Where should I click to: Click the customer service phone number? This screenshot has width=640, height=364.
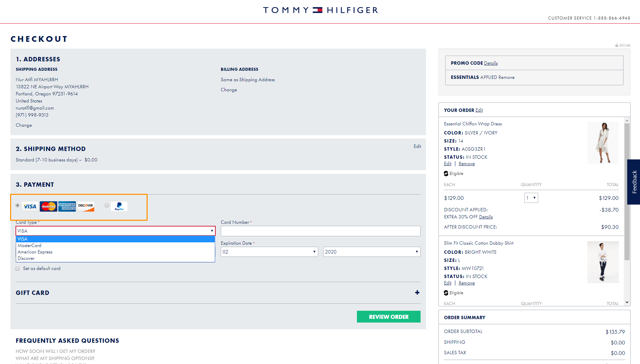(x=612, y=18)
